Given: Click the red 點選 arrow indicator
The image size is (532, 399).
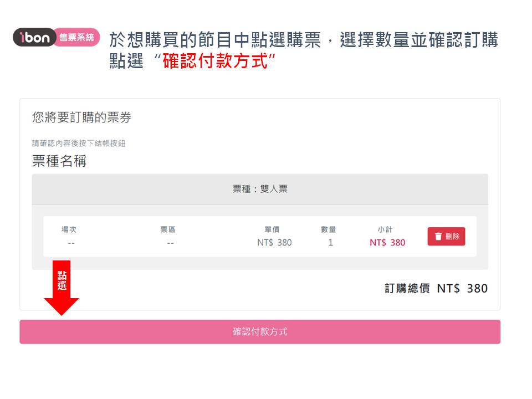Looking at the screenshot, I should click(x=62, y=288).
